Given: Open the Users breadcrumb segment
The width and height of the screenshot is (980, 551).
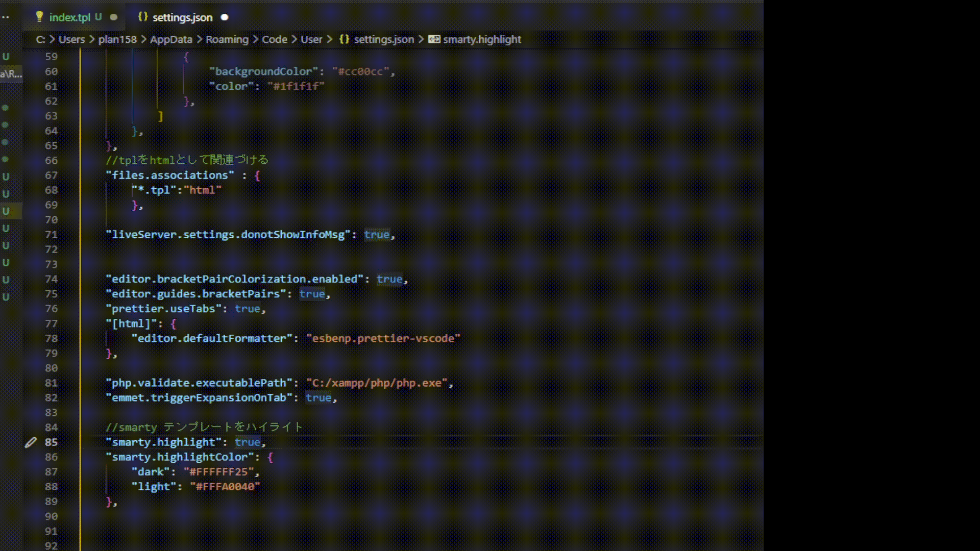Looking at the screenshot, I should [x=72, y=39].
